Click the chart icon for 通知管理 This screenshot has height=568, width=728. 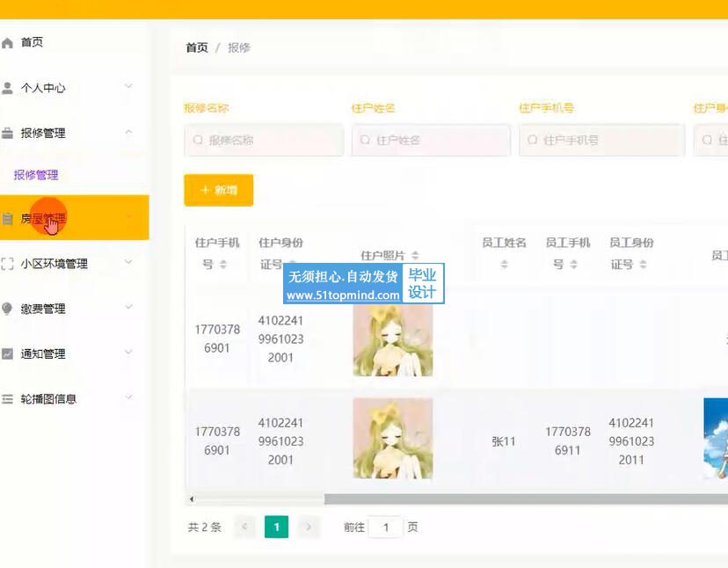(7, 353)
